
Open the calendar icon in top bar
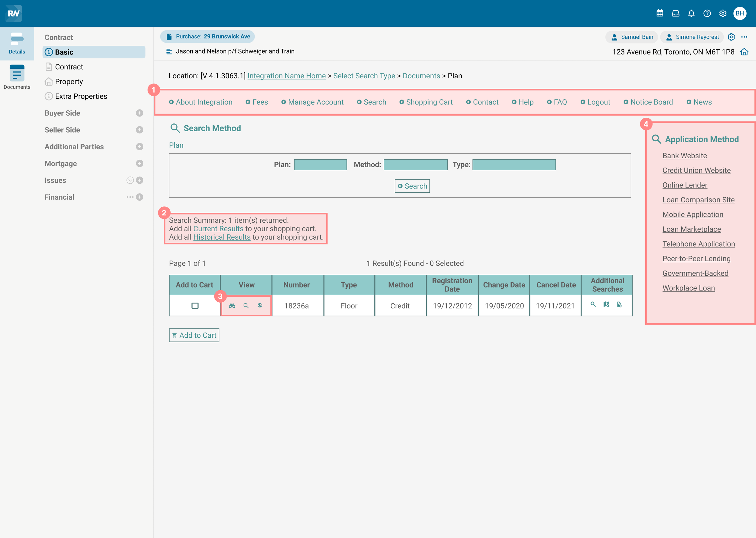(x=660, y=13)
